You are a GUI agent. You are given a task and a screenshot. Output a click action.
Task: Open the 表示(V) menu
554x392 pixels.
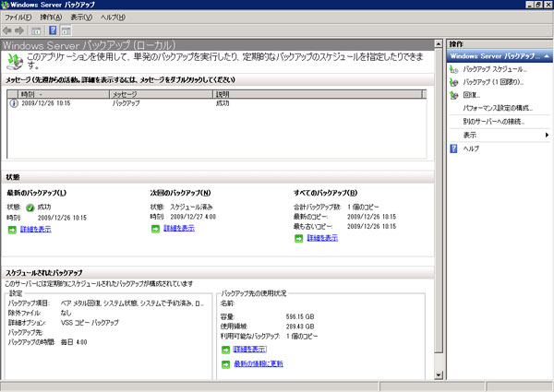click(81, 18)
